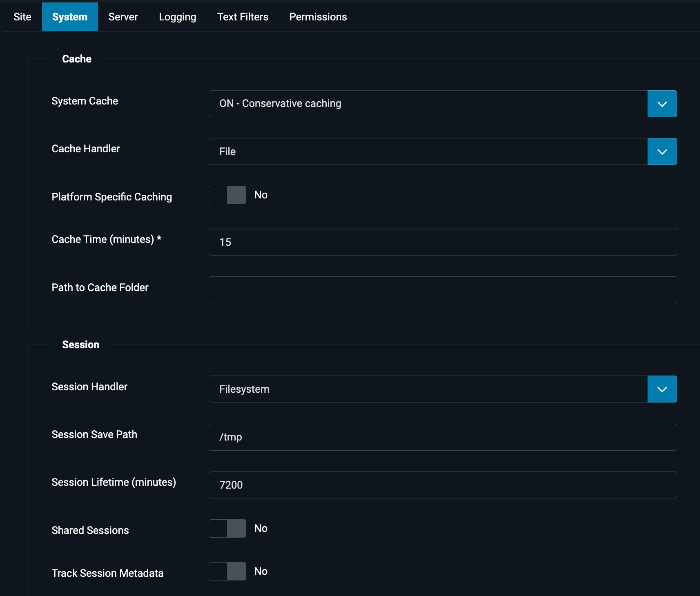Click the "System Cache" label text
This screenshot has width=700, height=596.
click(x=85, y=101)
